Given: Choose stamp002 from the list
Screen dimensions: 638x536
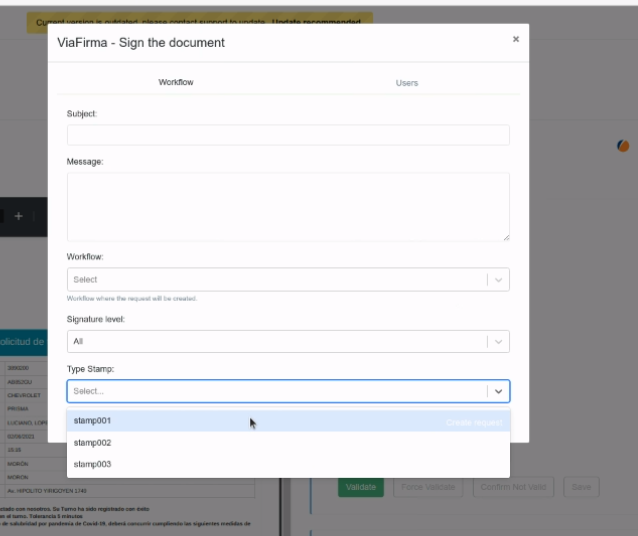Looking at the screenshot, I should pyautogui.click(x=93, y=443).
